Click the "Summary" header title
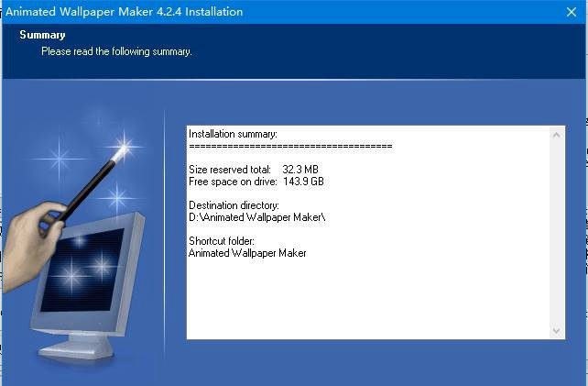Image resolution: width=588 pixels, height=386 pixels. click(x=42, y=35)
